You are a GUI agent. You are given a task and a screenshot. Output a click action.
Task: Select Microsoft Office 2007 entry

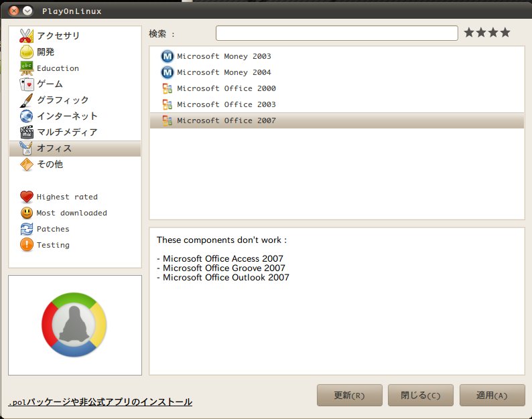point(337,120)
